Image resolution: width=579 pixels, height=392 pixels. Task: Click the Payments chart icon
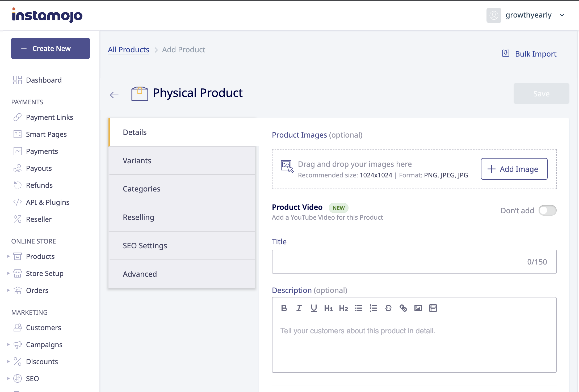click(x=18, y=151)
